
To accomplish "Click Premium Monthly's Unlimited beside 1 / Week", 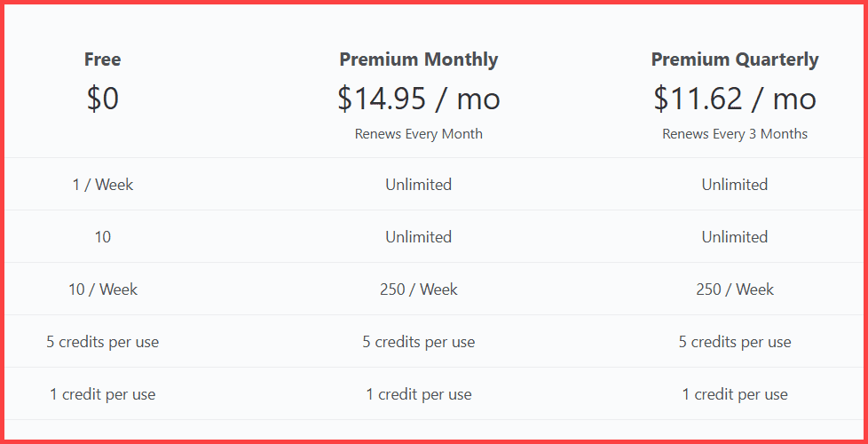I will click(x=418, y=185).
